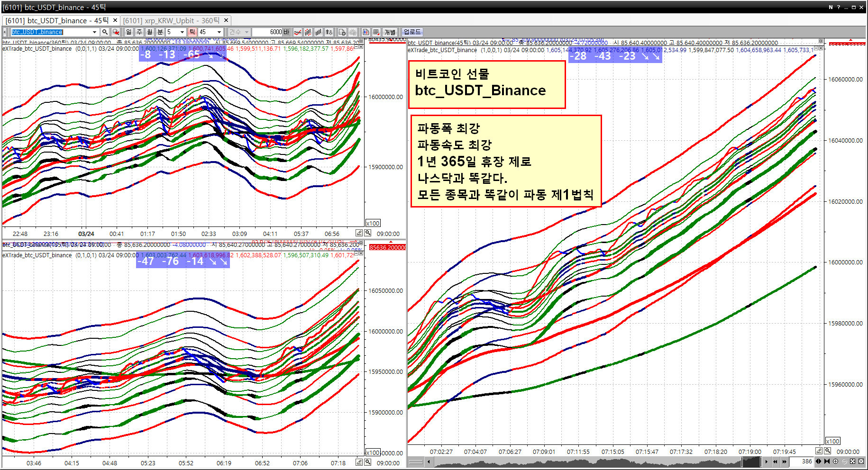Click the grayed printer toolbar icon
The height and width of the screenshot is (470, 868).
(x=353, y=32)
